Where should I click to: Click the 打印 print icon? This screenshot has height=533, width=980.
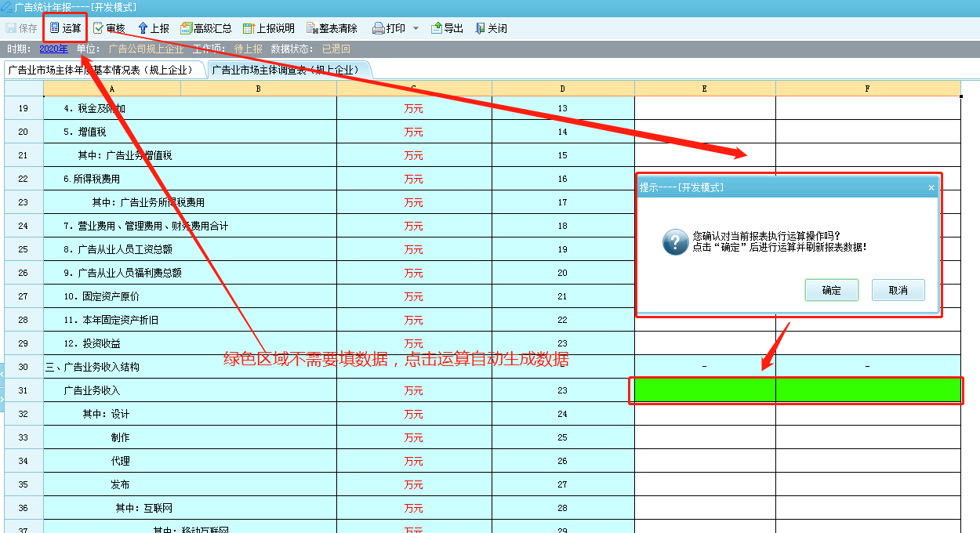(x=379, y=28)
